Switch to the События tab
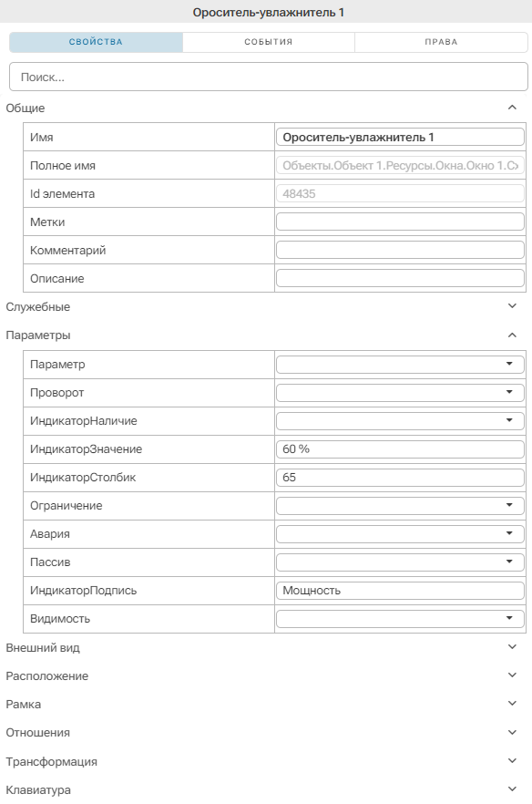This screenshot has height=804, width=532. (x=269, y=42)
